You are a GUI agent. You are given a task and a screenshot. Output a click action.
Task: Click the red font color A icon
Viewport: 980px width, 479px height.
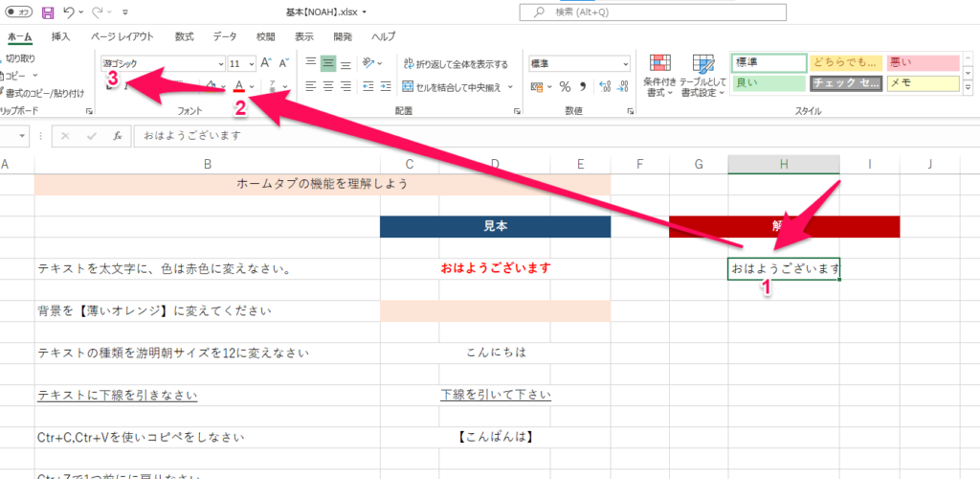tap(238, 86)
